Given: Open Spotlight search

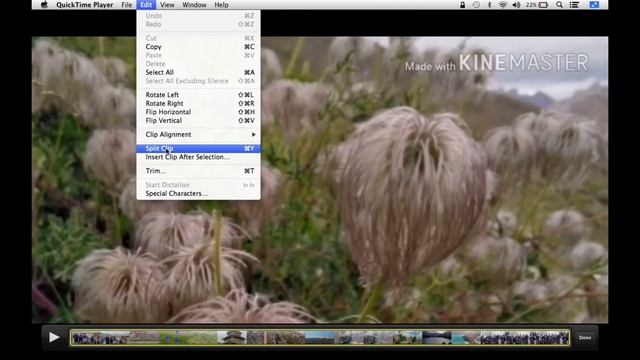Looking at the screenshot, I should point(559,5).
